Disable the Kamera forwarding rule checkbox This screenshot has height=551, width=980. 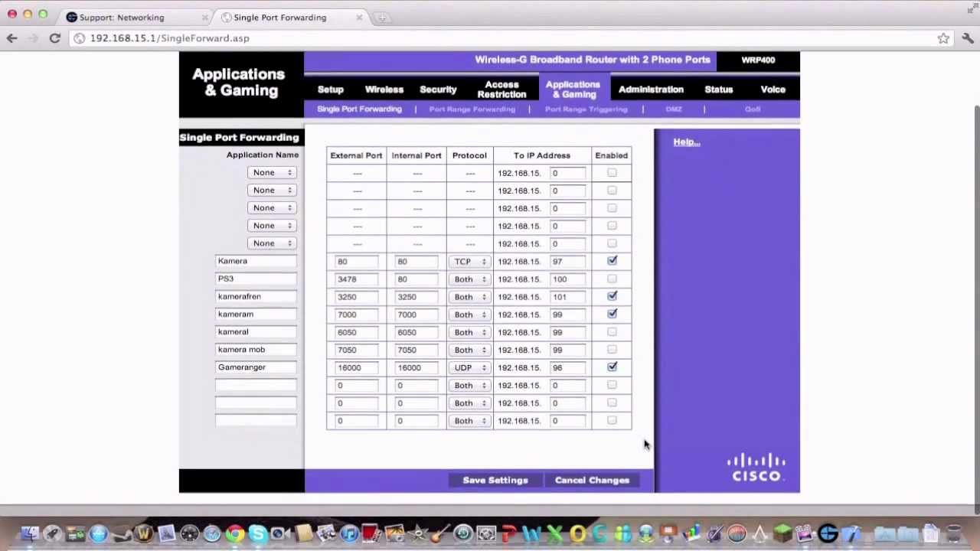pos(612,261)
